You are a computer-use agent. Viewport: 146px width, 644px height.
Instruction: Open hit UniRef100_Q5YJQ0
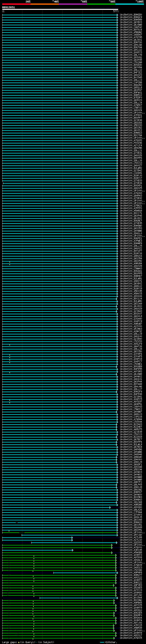tap(131, 535)
